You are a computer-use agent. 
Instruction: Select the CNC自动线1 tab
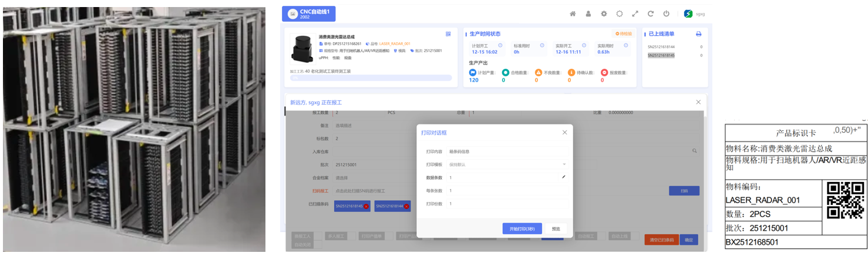click(308, 14)
